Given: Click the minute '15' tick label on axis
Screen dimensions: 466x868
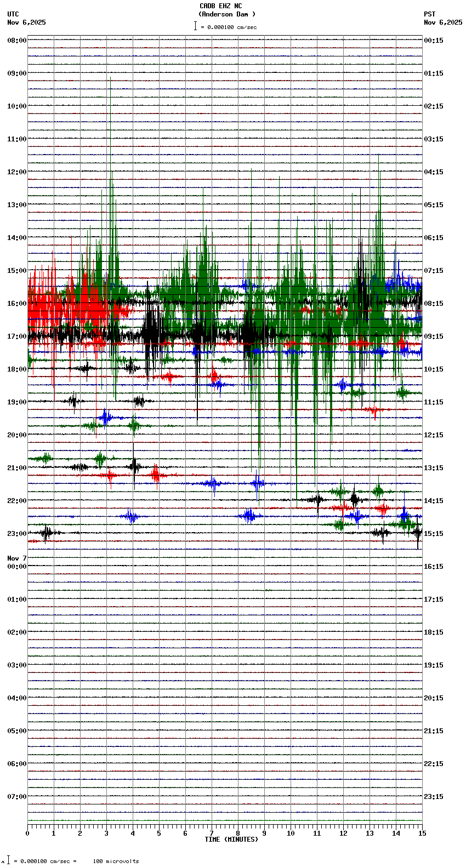Looking at the screenshot, I should 422,833.
